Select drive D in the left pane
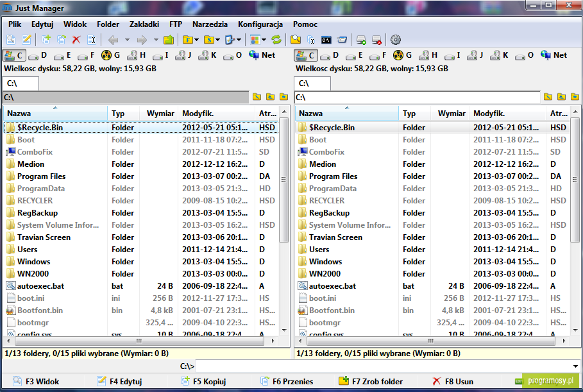 [38, 55]
